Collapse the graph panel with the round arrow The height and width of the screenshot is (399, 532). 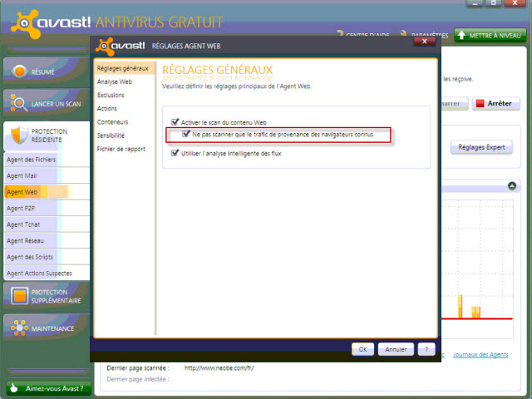(512, 185)
